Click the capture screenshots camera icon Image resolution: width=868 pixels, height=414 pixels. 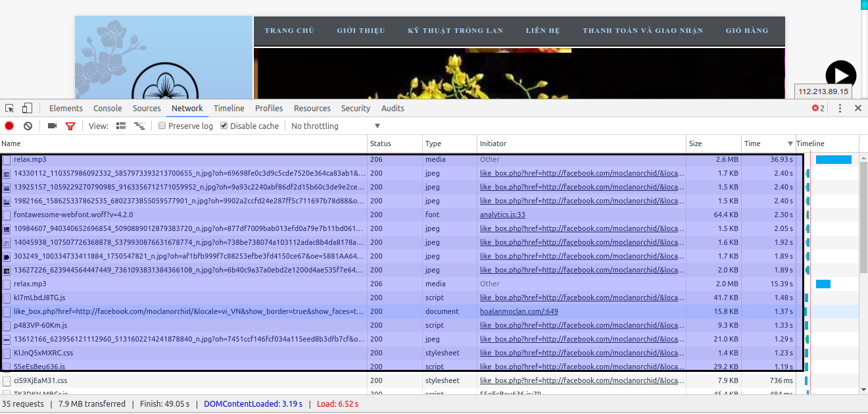(52, 126)
